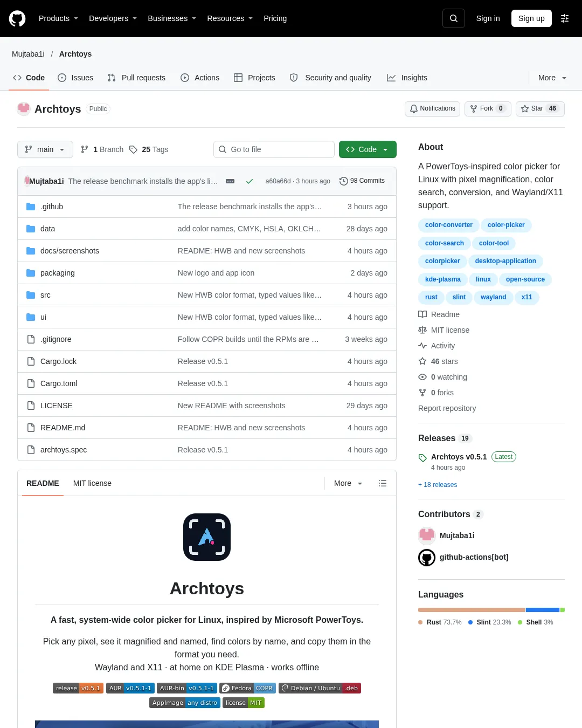
Task: Fork the Archtoys repository
Action: click(x=488, y=109)
